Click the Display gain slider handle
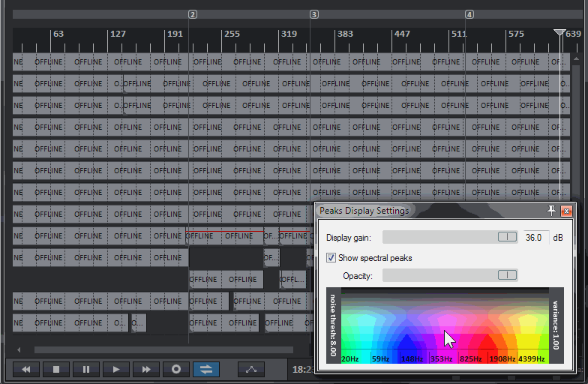Screen dimensions: 588x384 tap(508, 237)
